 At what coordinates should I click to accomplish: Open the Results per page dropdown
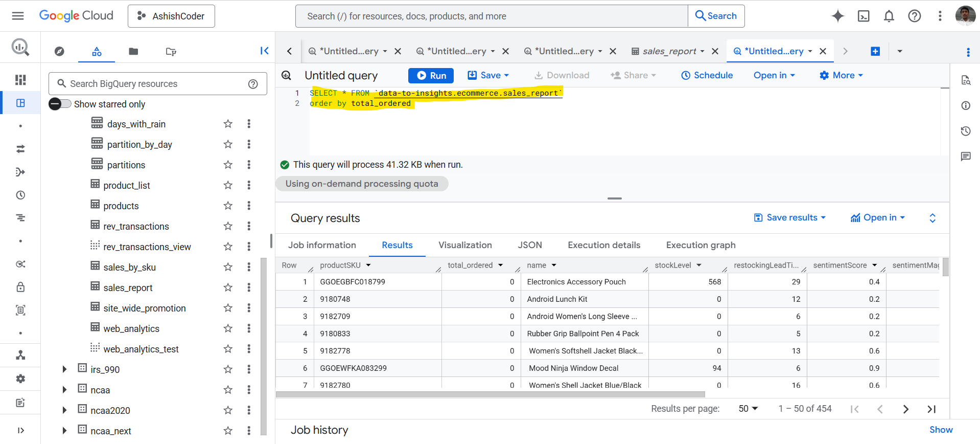point(748,409)
